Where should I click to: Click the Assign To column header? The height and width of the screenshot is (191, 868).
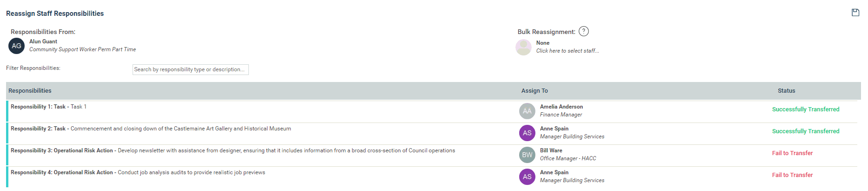[x=534, y=91]
